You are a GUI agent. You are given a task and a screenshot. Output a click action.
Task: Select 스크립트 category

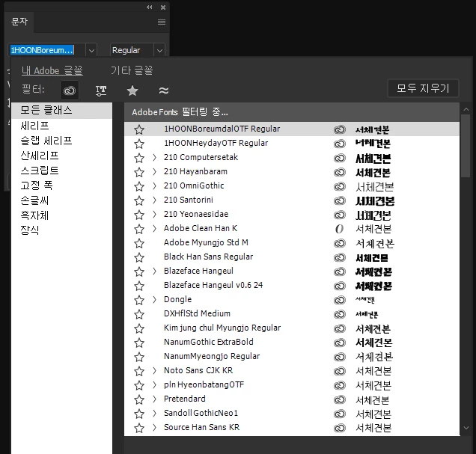point(61,170)
